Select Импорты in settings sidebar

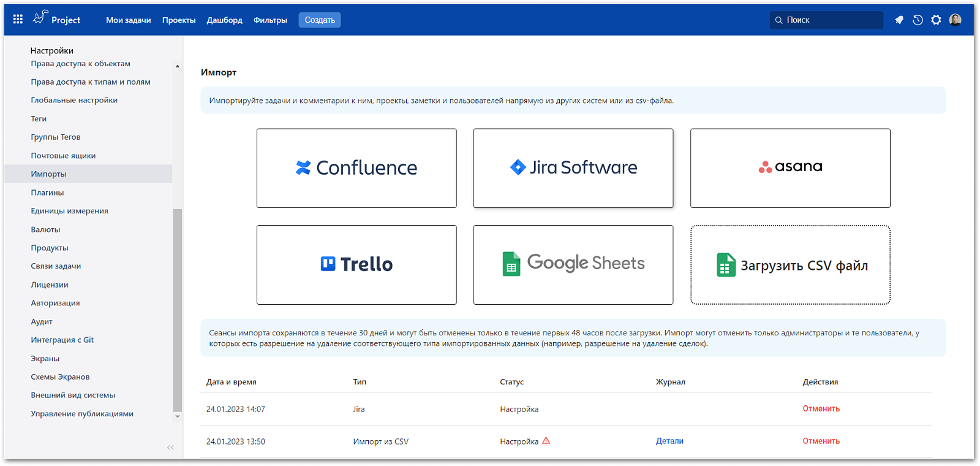(x=88, y=174)
